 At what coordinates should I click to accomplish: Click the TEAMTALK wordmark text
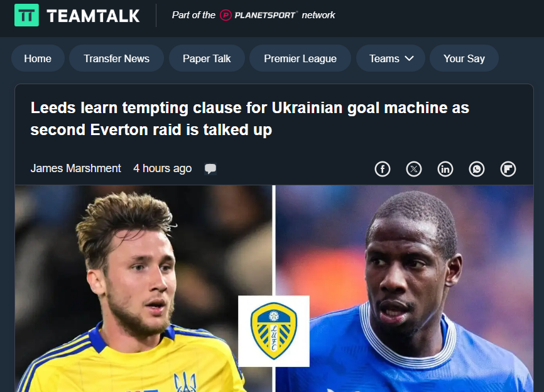pyautogui.click(x=93, y=16)
